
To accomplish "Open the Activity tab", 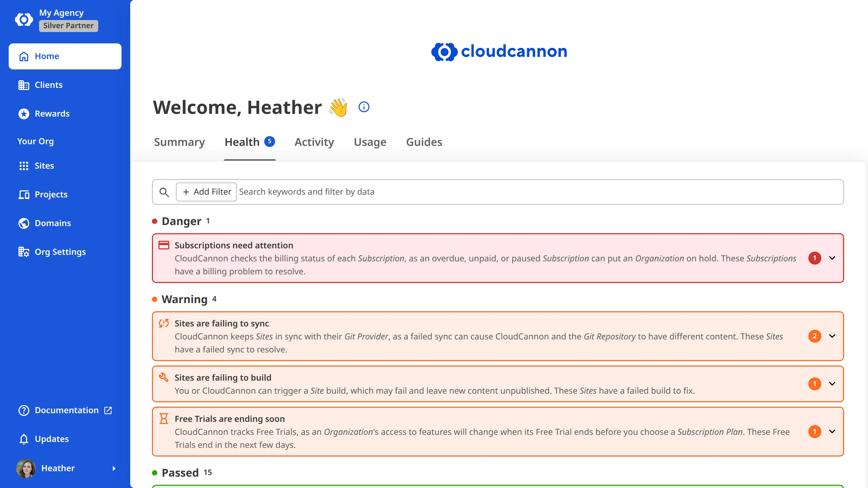I will 314,142.
